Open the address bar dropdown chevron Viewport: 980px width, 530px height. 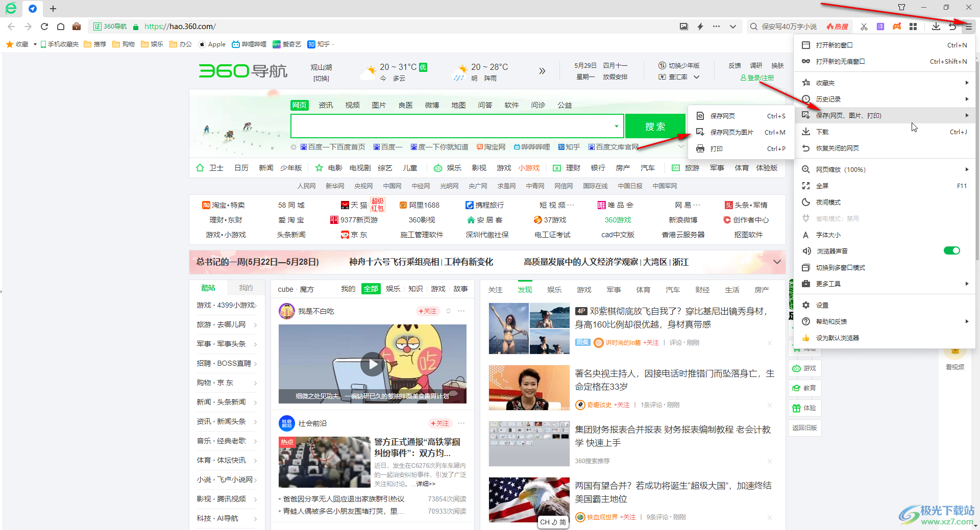[733, 27]
